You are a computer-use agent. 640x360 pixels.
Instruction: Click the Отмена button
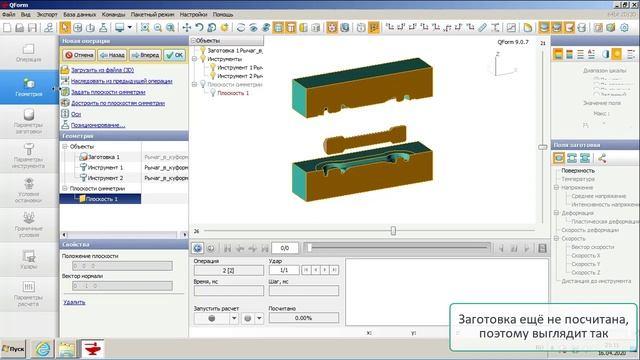coord(79,55)
